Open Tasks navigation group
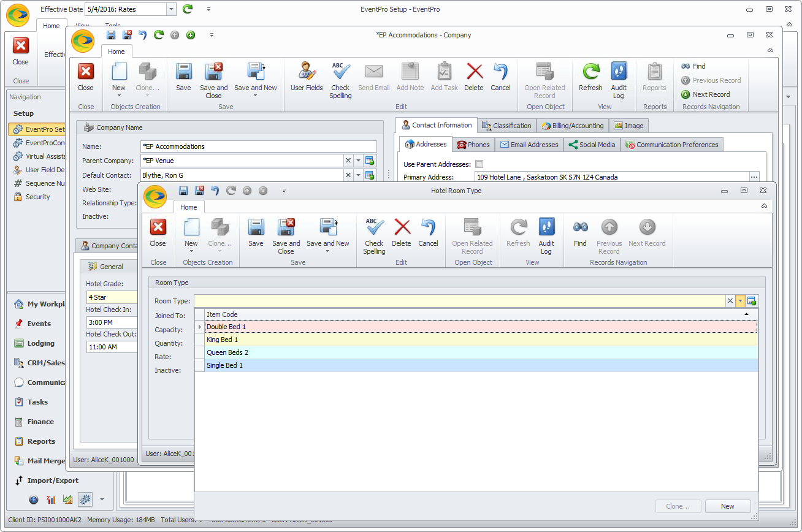 [37, 402]
